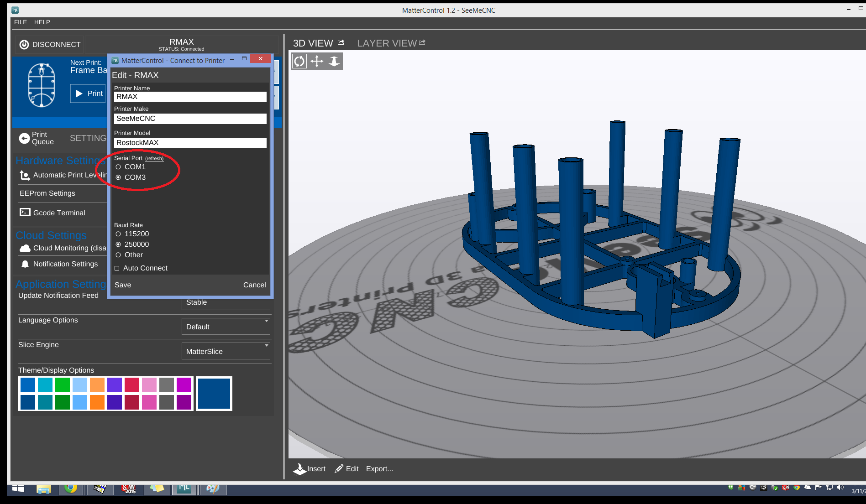The width and height of the screenshot is (866, 504).
Task: Click the pop-out icon next to 3D VIEW
Action: pyautogui.click(x=341, y=42)
